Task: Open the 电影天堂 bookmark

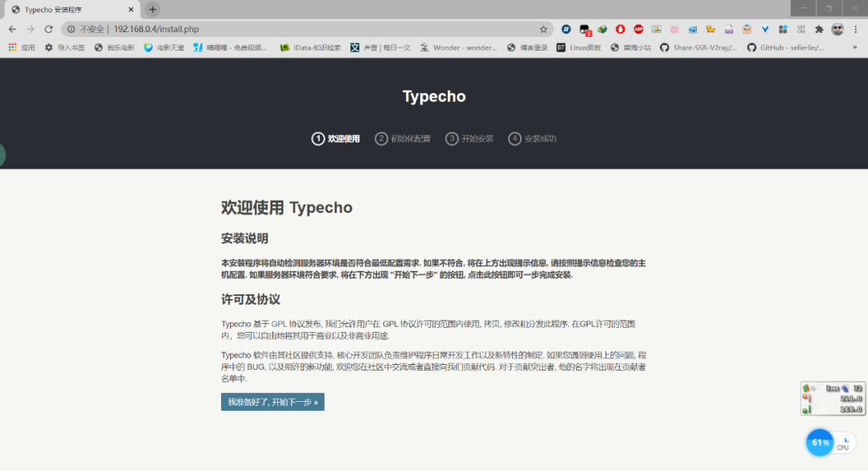Action: click(x=164, y=47)
